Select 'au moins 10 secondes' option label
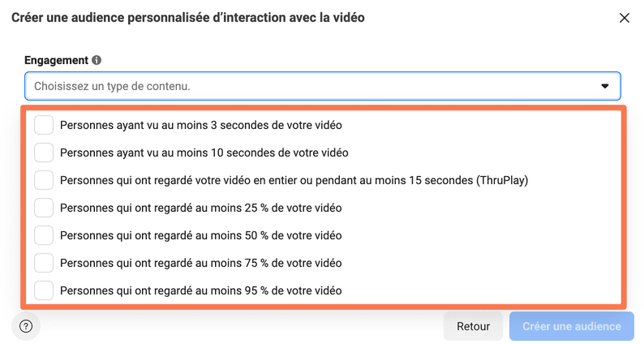The width and height of the screenshot is (644, 344). [x=204, y=153]
